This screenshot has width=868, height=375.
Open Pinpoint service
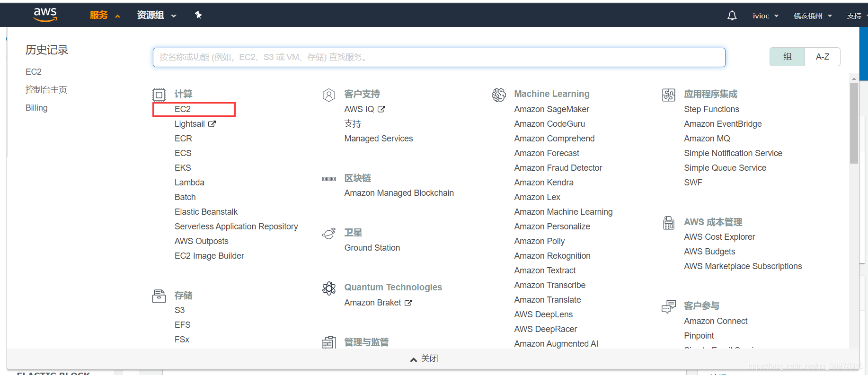[x=699, y=336]
